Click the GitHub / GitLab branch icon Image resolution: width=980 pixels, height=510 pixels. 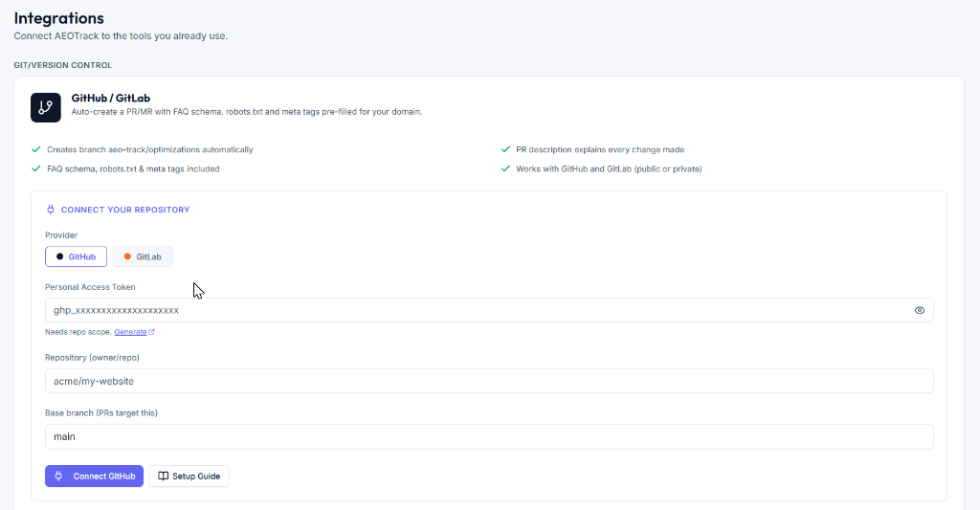tap(46, 107)
